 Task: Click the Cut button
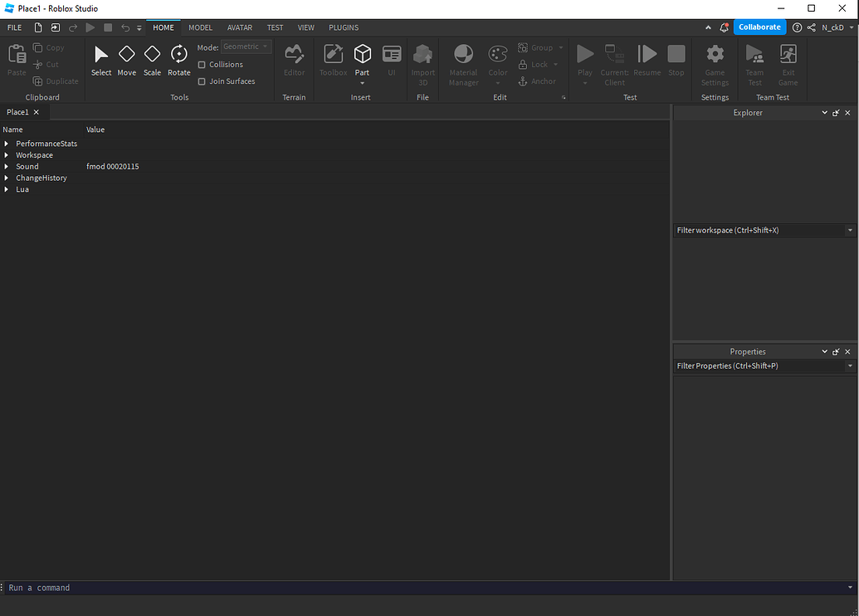46,65
